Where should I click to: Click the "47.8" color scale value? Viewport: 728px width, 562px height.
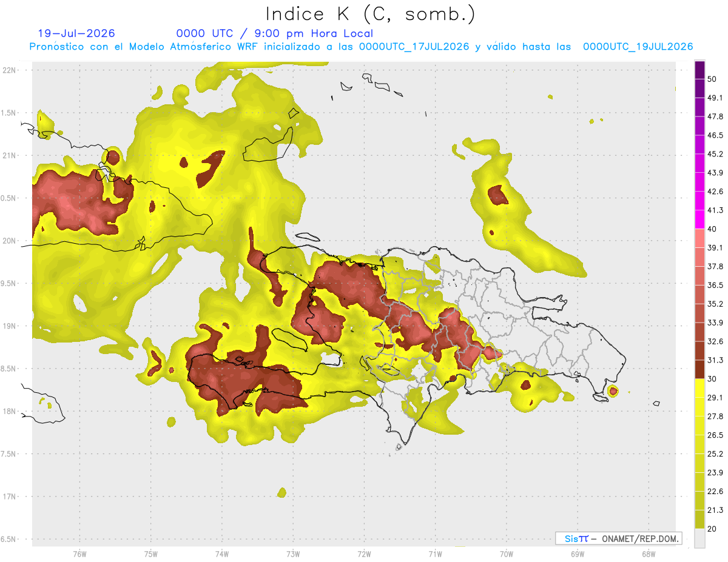(x=715, y=116)
